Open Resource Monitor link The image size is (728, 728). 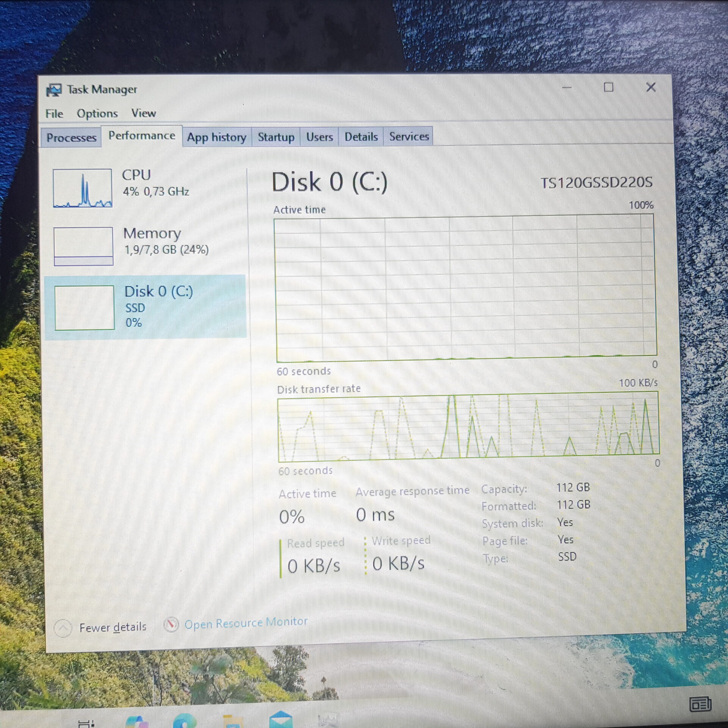click(246, 623)
